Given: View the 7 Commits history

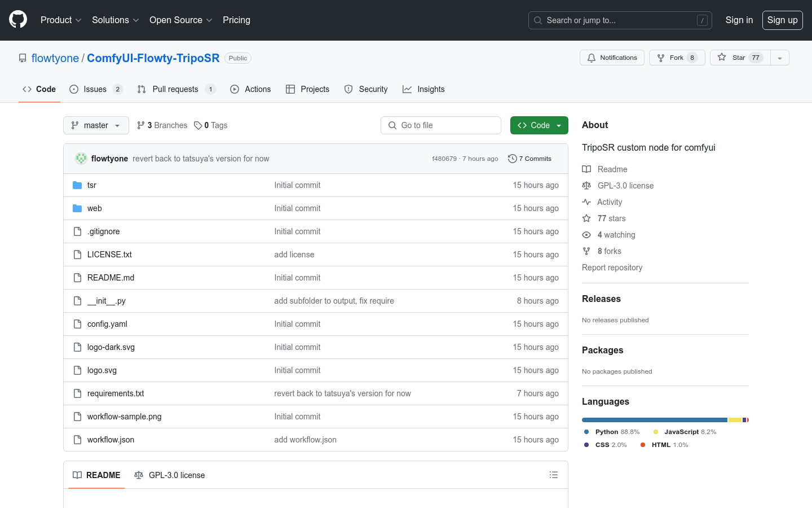Looking at the screenshot, I should tap(529, 159).
